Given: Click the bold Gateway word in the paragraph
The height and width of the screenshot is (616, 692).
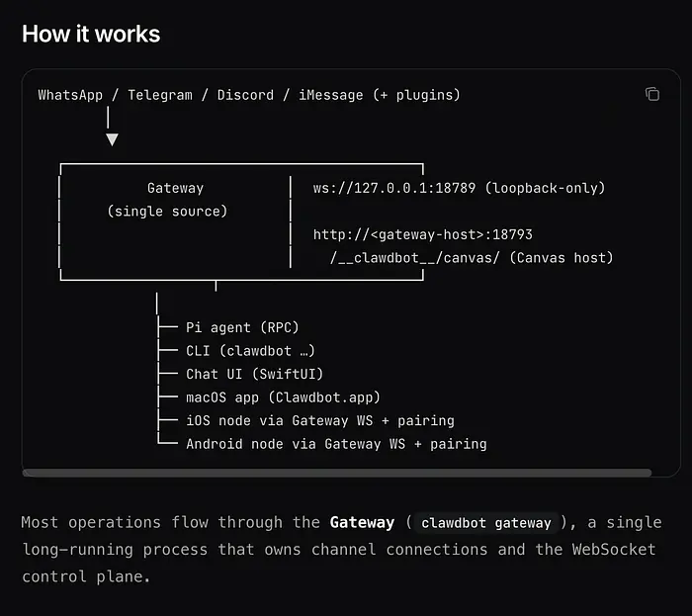Looking at the screenshot, I should point(362,522).
